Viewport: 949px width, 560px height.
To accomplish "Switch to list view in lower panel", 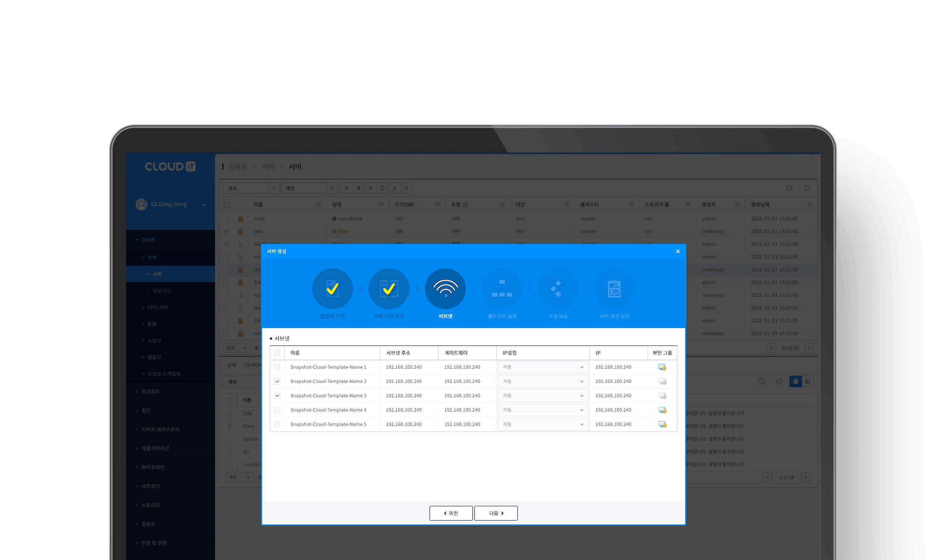I will [796, 381].
